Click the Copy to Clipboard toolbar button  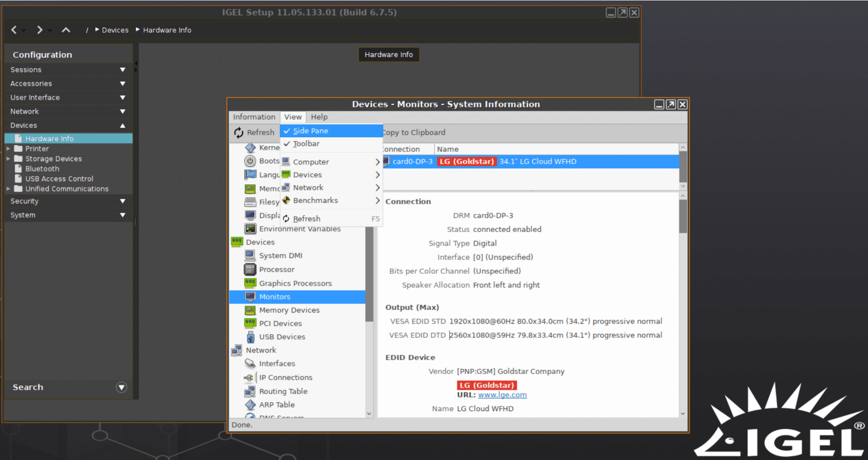(414, 132)
